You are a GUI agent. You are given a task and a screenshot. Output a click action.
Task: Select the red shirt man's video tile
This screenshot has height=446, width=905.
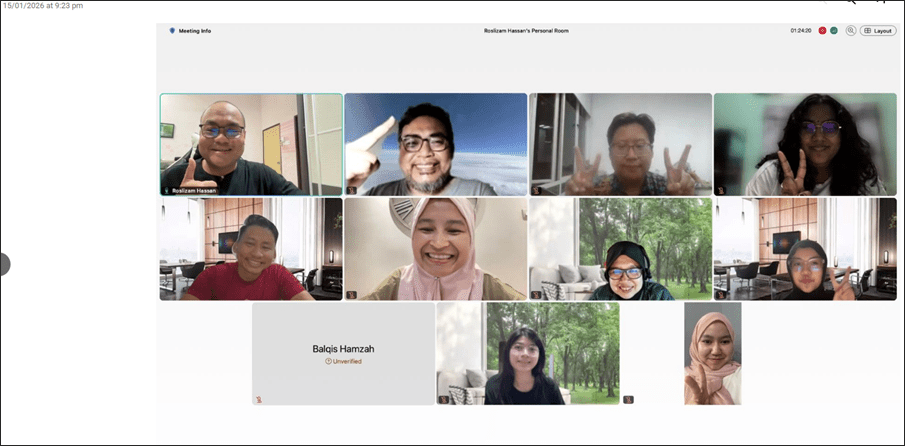pos(251,248)
